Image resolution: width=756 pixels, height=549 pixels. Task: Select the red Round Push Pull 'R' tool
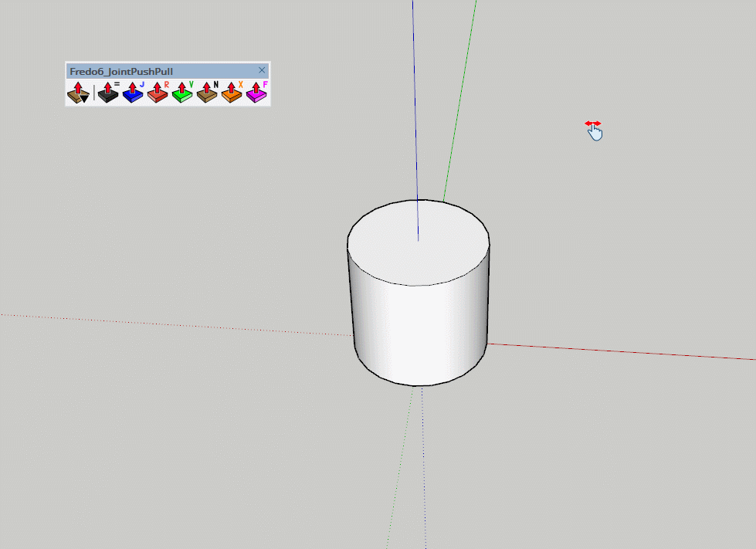(158, 92)
